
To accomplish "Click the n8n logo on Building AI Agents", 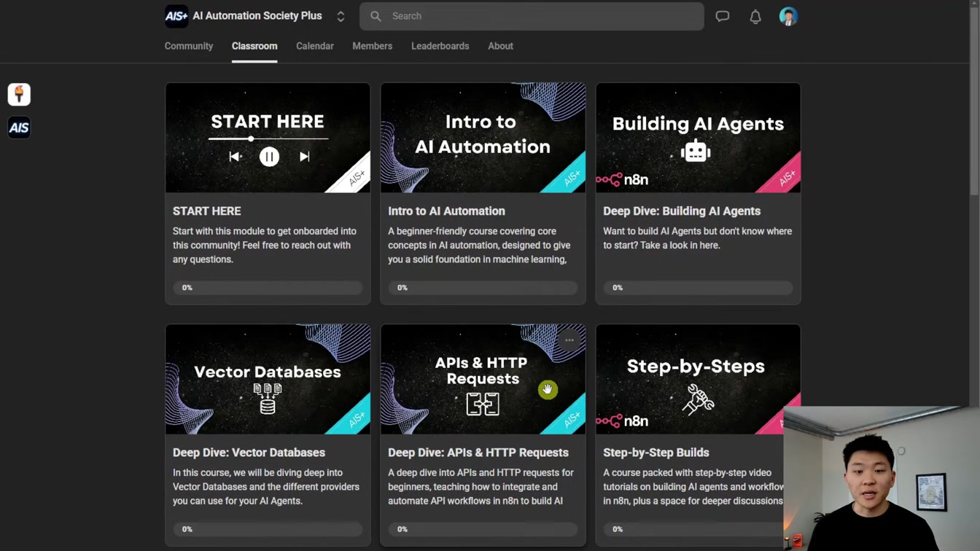I will tap(622, 179).
